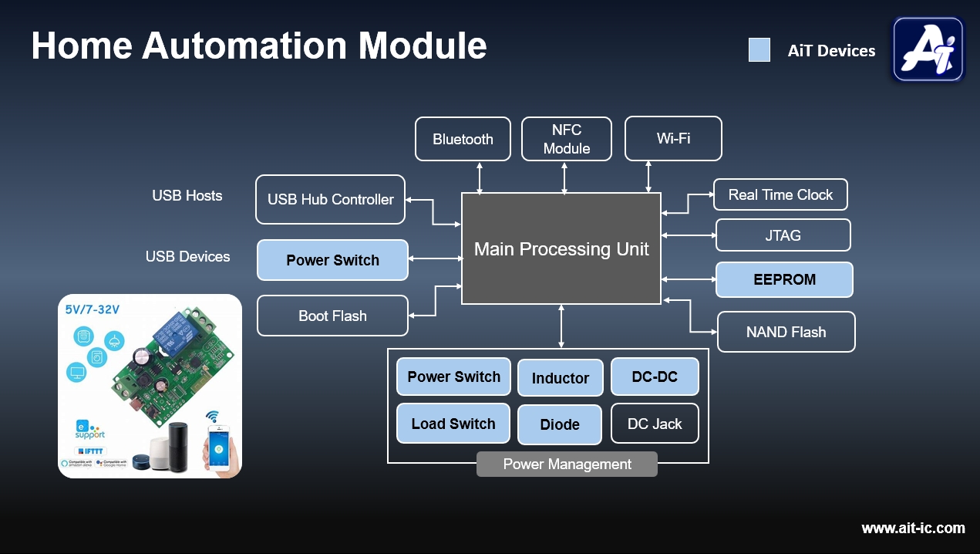Select the DC Jack block
Image resolution: width=980 pixels, height=554 pixels.
coord(655,424)
